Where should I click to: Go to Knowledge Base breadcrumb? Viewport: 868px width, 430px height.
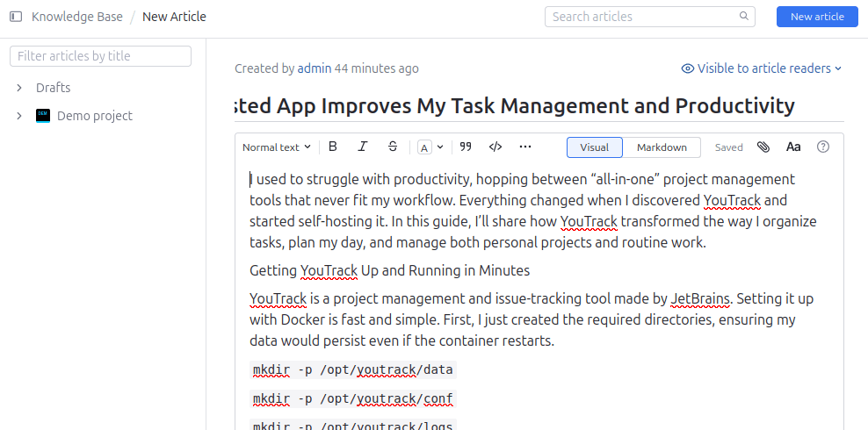(x=76, y=17)
